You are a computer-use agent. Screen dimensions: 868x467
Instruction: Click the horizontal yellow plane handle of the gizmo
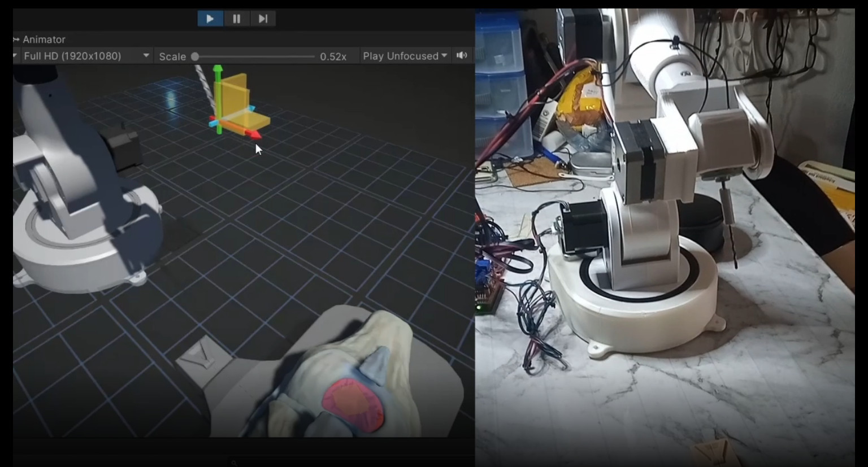(x=247, y=120)
